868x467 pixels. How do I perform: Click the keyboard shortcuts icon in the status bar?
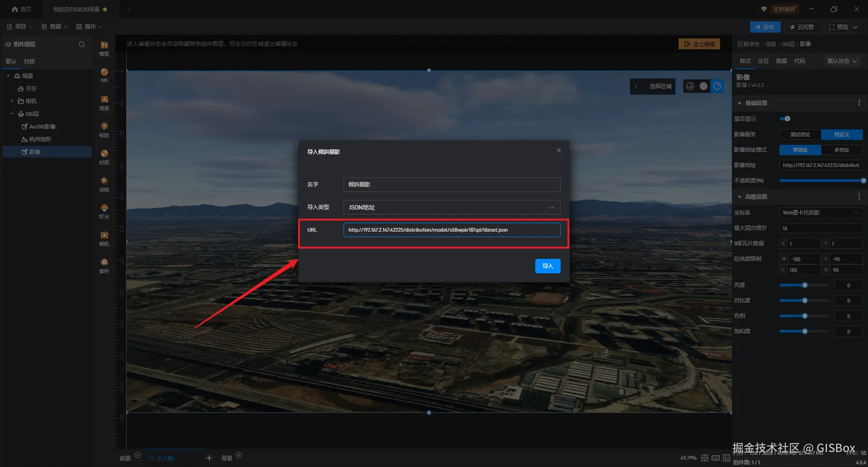(x=716, y=458)
